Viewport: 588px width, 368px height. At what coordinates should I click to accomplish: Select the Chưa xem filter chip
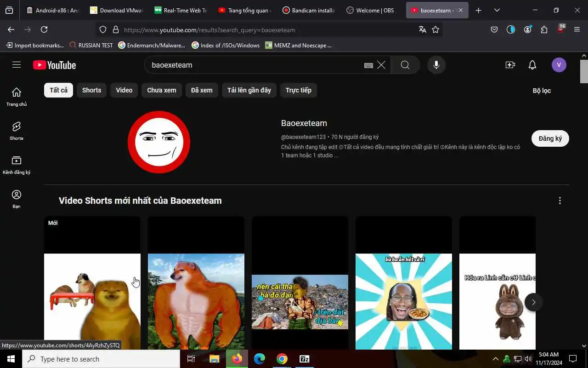tap(162, 90)
